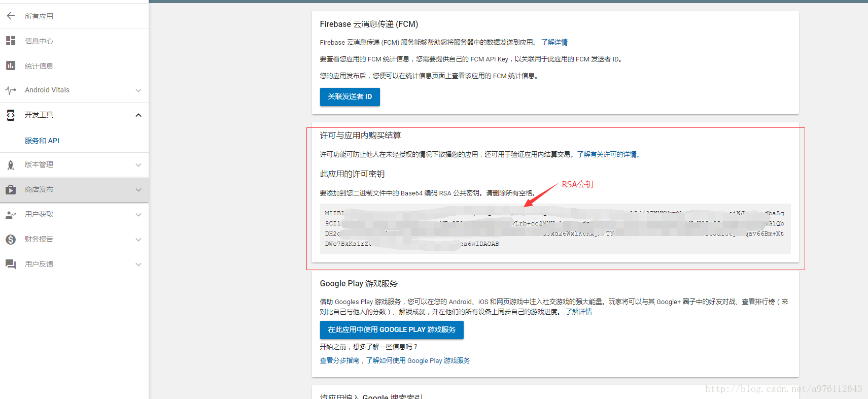The width and height of the screenshot is (868, 399).
Task: Select 版本管理 menu label
Action: [x=39, y=164]
